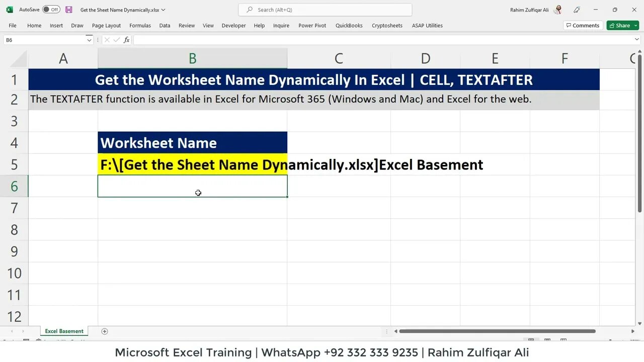Expand the Share dropdown arrow
The image size is (644, 362).
635,26
